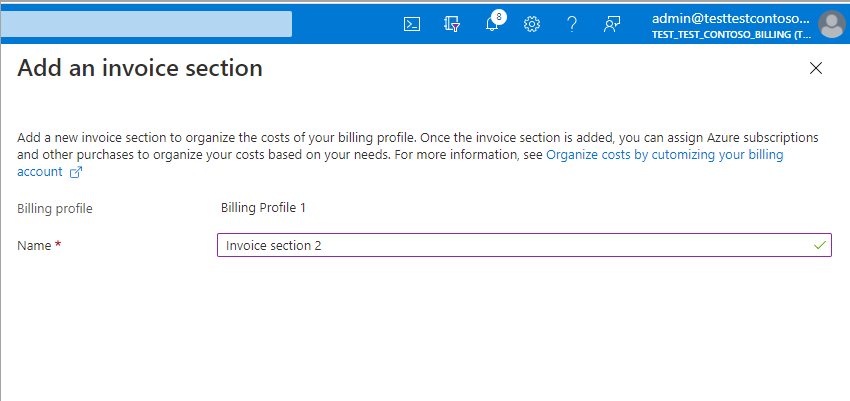The width and height of the screenshot is (850, 401).
Task: Open the 'Organize costs by customizing your billing' link
Action: click(664, 155)
